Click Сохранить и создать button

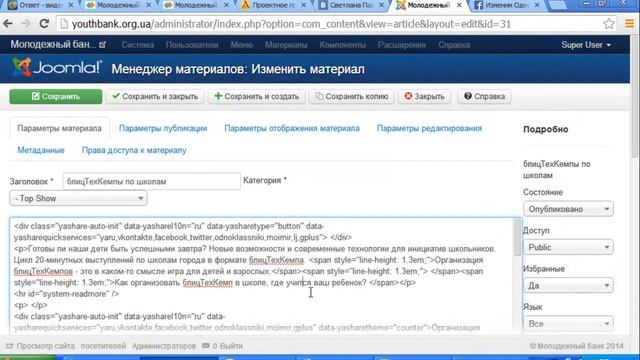[256, 96]
